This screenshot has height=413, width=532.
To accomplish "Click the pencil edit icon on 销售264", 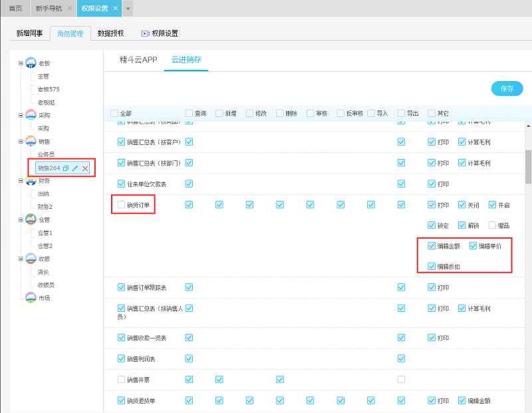I will pyautogui.click(x=75, y=168).
